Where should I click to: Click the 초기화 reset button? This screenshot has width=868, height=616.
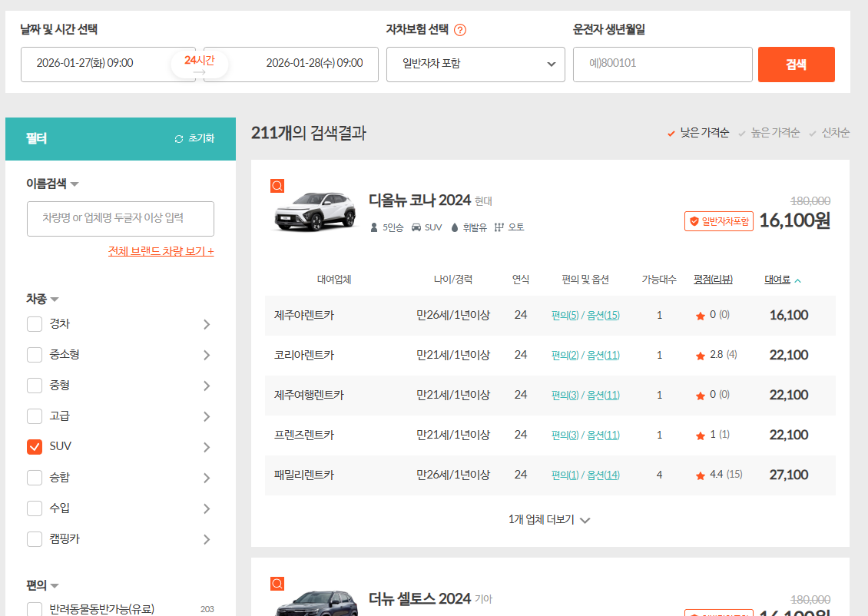(194, 138)
